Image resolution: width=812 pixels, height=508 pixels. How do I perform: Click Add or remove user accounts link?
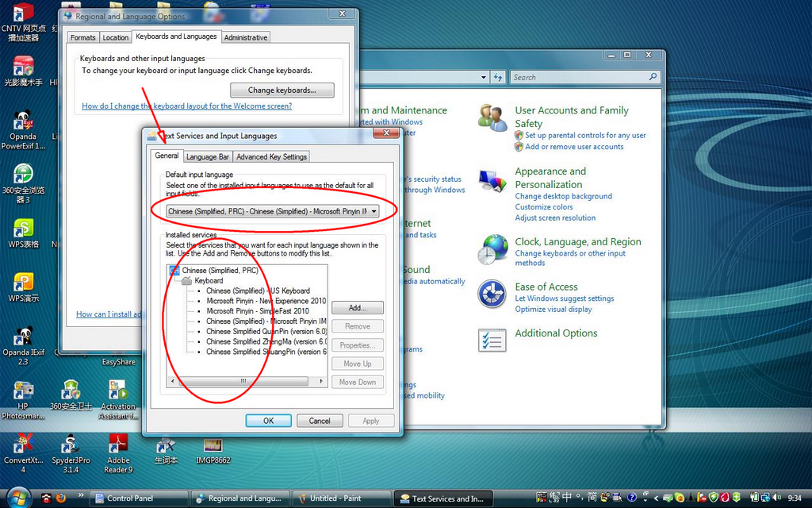pos(574,147)
